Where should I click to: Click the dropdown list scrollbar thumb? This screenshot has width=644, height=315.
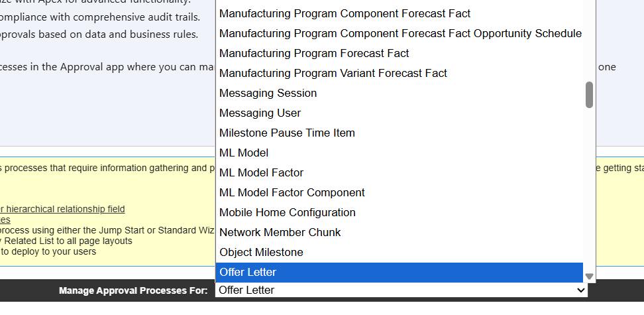click(589, 95)
